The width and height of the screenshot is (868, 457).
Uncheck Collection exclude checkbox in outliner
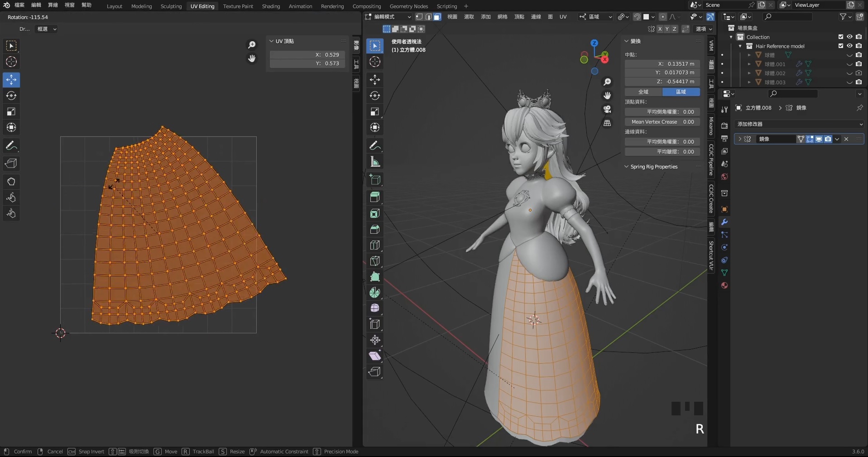click(x=841, y=37)
